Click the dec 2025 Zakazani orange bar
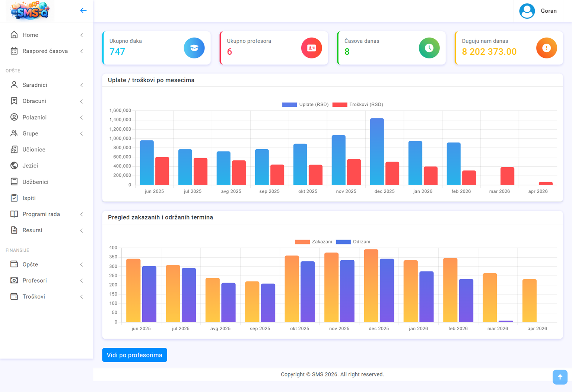This screenshot has width=572, height=392. [x=371, y=286]
